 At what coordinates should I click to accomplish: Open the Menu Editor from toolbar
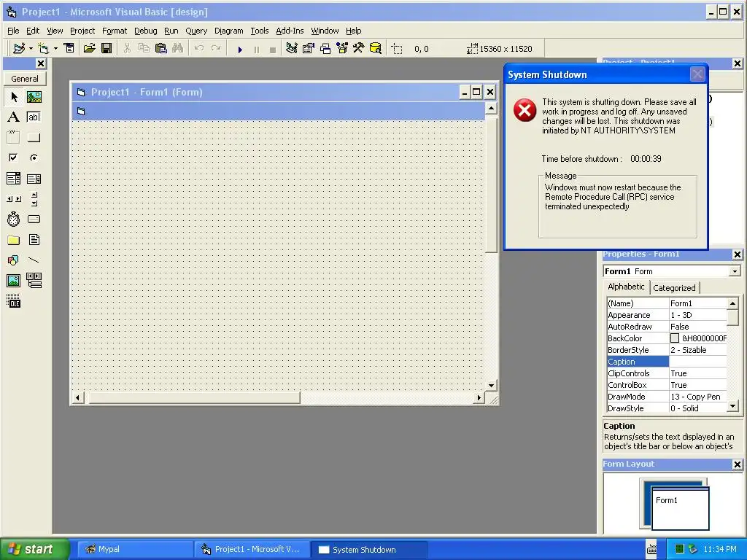69,48
